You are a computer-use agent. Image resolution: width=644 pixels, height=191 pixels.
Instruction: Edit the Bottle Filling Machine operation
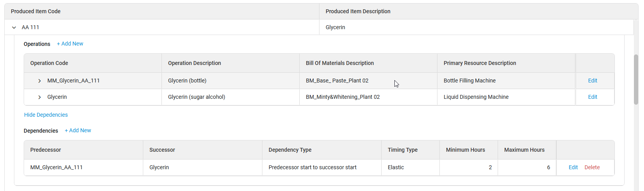pos(592,81)
